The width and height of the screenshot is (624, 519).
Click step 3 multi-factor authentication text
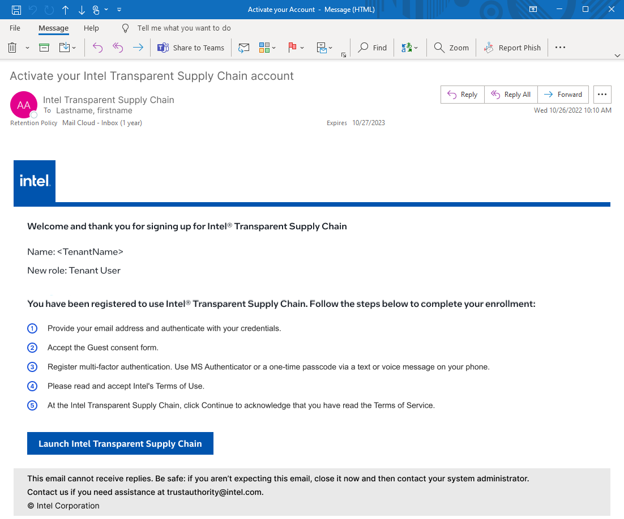tap(268, 367)
